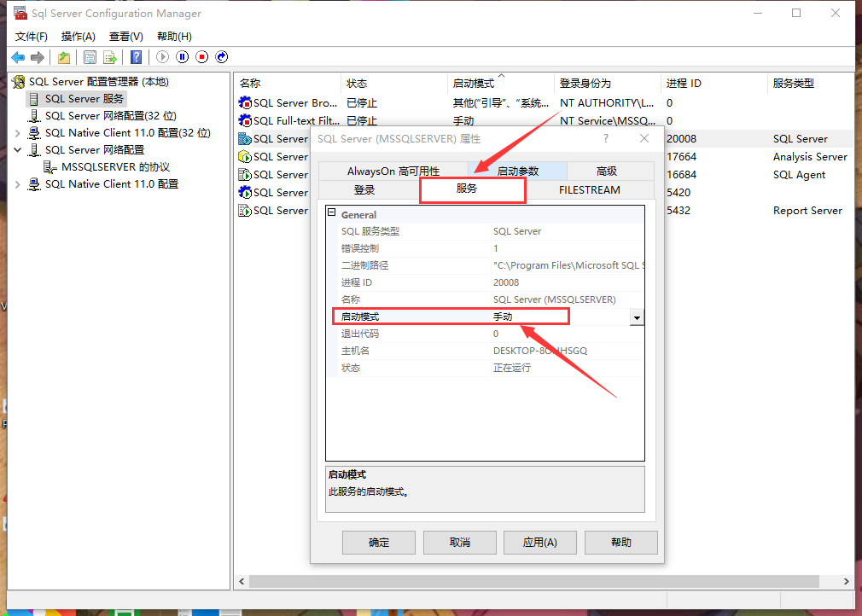862x616 pixels.
Task: Close the SQL Server (MSSQLSERVER) 属性 dialog
Action: (x=644, y=138)
